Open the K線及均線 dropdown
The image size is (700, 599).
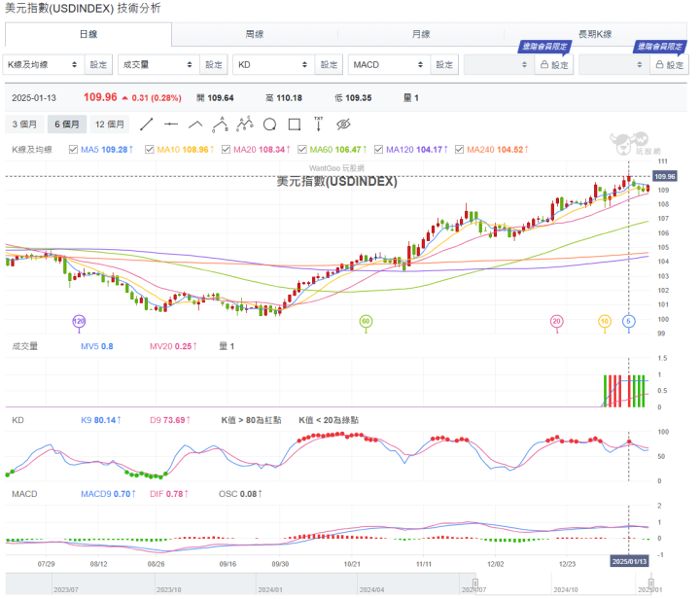(43, 65)
